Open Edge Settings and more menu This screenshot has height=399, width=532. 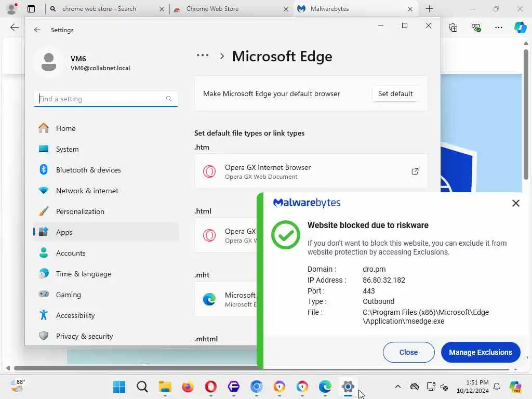pyautogui.click(x=498, y=28)
